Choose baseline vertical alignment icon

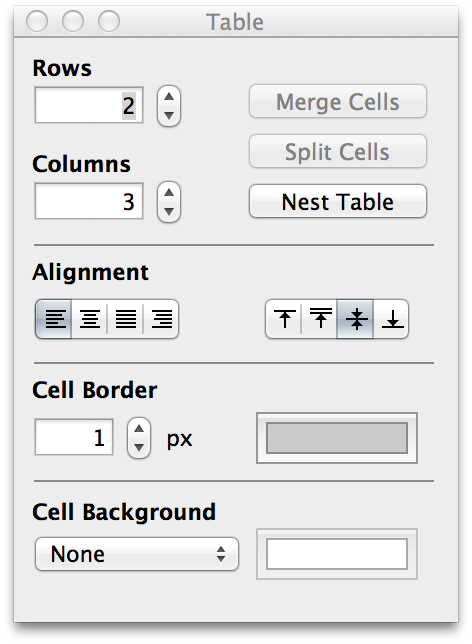pyautogui.click(x=320, y=319)
